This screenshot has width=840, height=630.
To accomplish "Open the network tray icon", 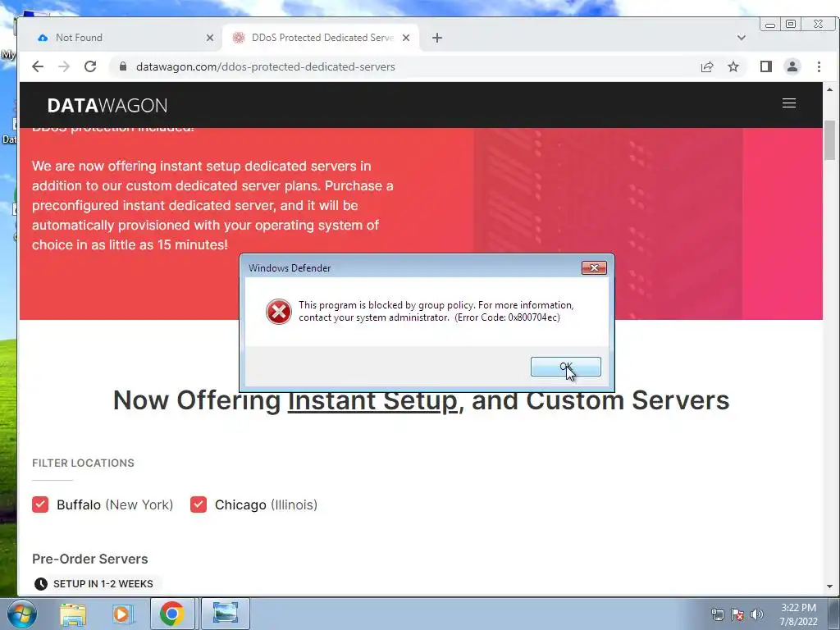I will pyautogui.click(x=717, y=614).
